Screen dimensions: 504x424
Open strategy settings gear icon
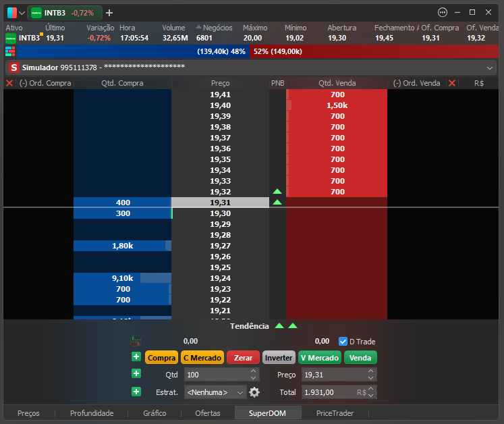tap(254, 392)
